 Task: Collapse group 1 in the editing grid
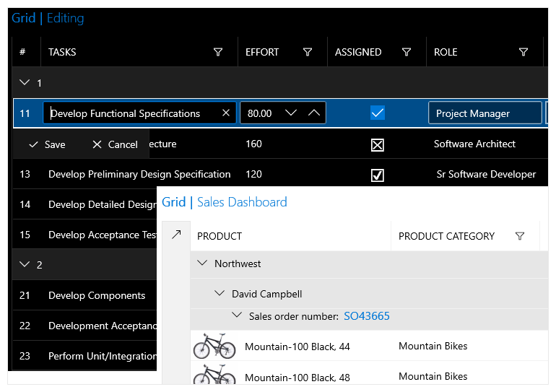click(x=25, y=82)
